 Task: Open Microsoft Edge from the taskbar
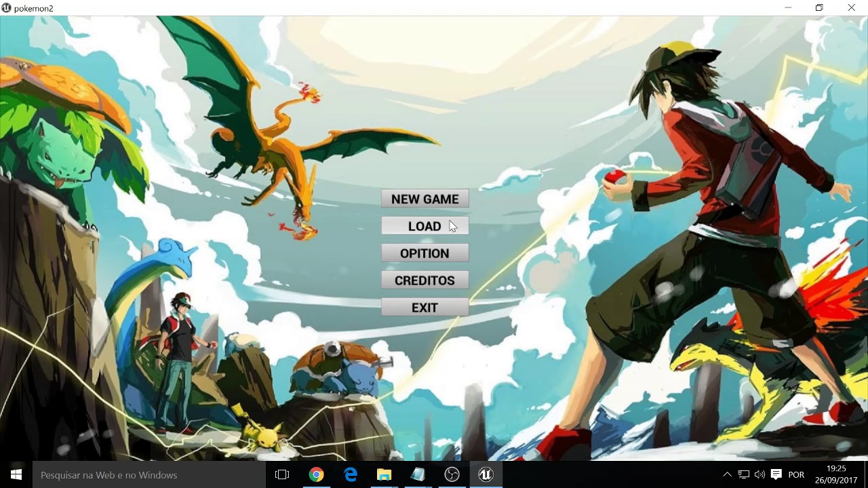351,474
